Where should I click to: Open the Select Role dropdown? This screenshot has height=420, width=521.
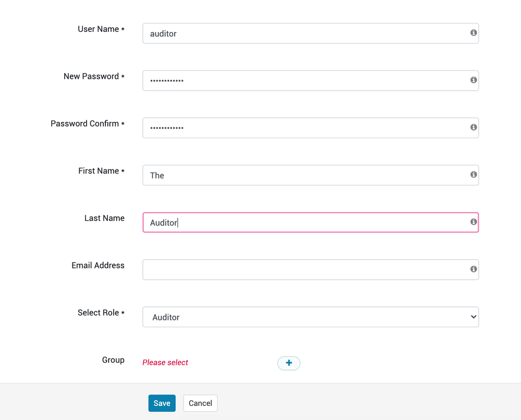[310, 317]
